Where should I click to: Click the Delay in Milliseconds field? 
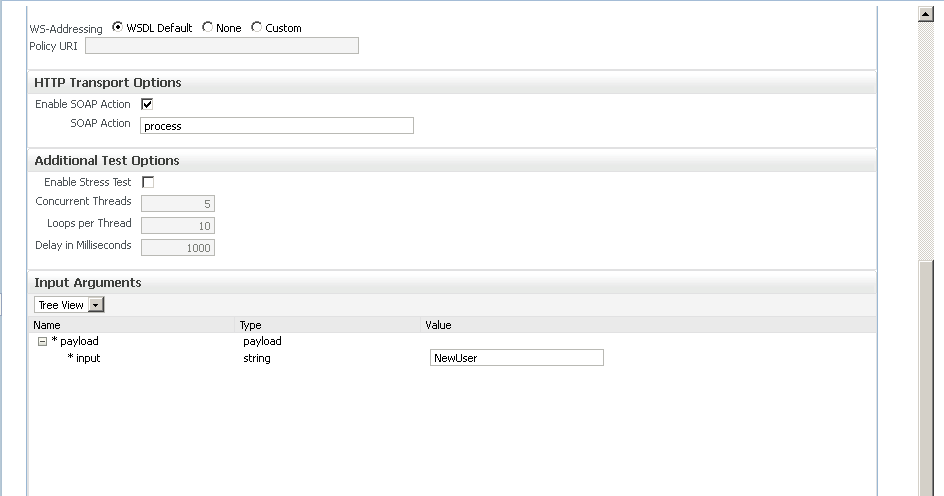click(x=178, y=247)
